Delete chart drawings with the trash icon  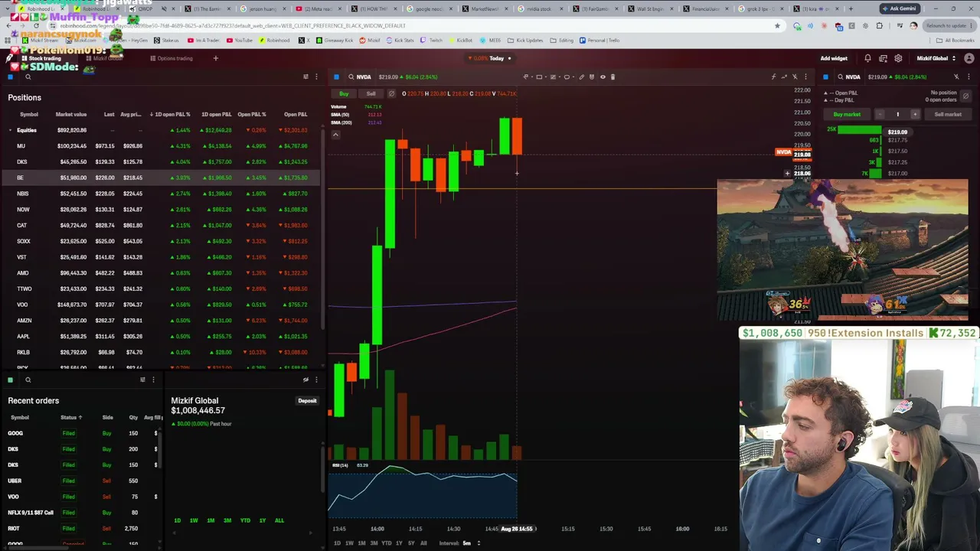tap(613, 77)
